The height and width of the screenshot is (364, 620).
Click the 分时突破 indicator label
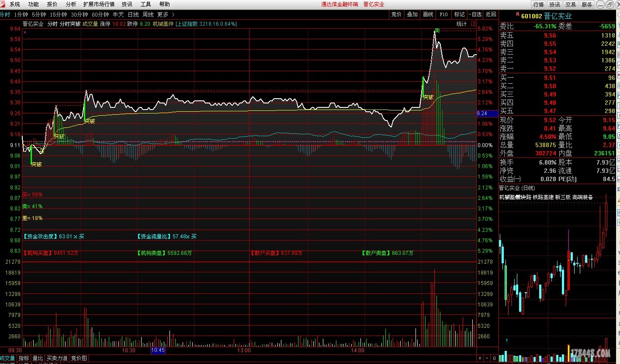[70, 24]
